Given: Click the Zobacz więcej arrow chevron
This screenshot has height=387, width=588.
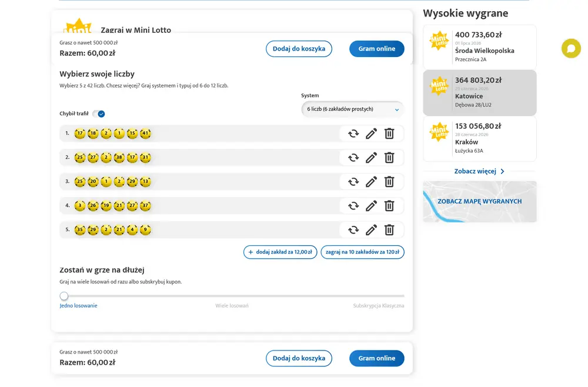Looking at the screenshot, I should pyautogui.click(x=503, y=171).
